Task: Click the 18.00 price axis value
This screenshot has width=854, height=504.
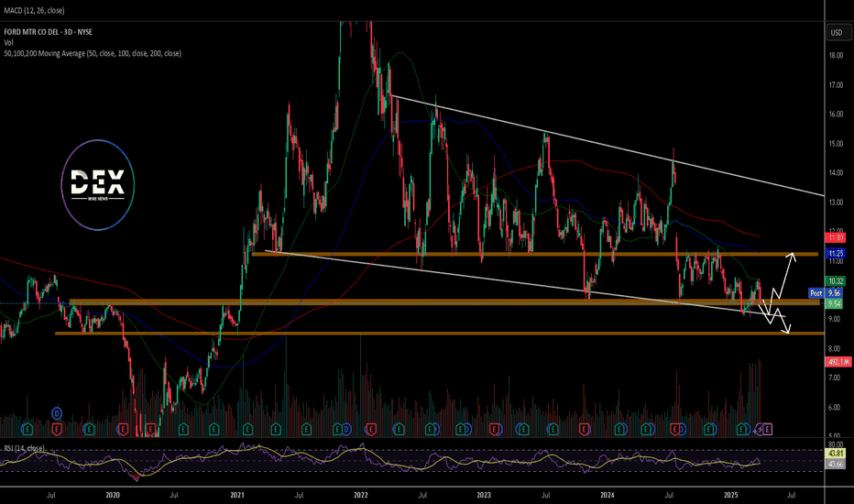Action: tap(836, 56)
